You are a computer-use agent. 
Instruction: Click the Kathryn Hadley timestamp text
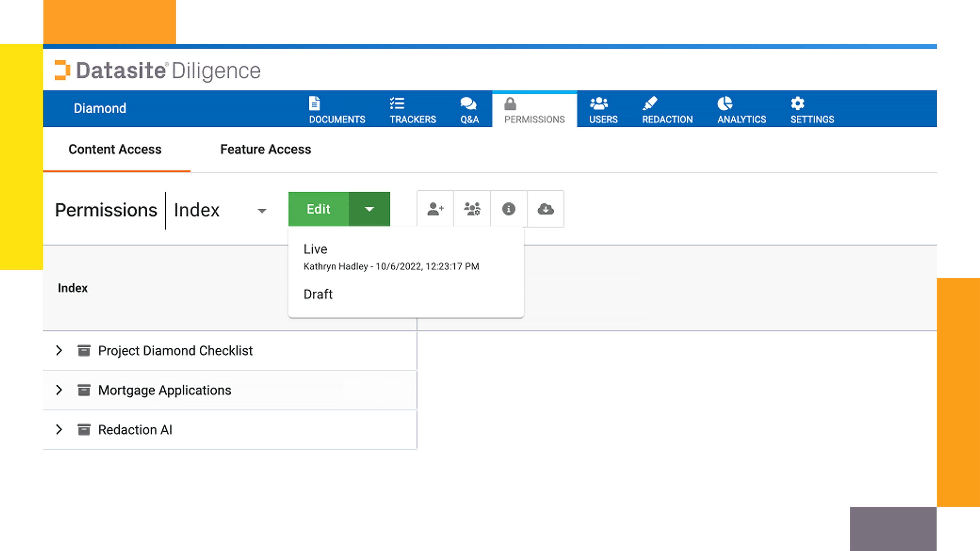point(391,266)
